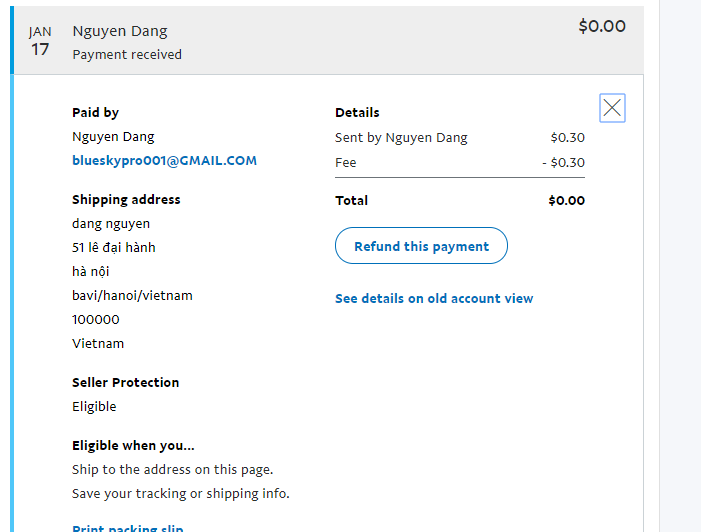
Task: Click the Refund this payment button
Action: 421,246
